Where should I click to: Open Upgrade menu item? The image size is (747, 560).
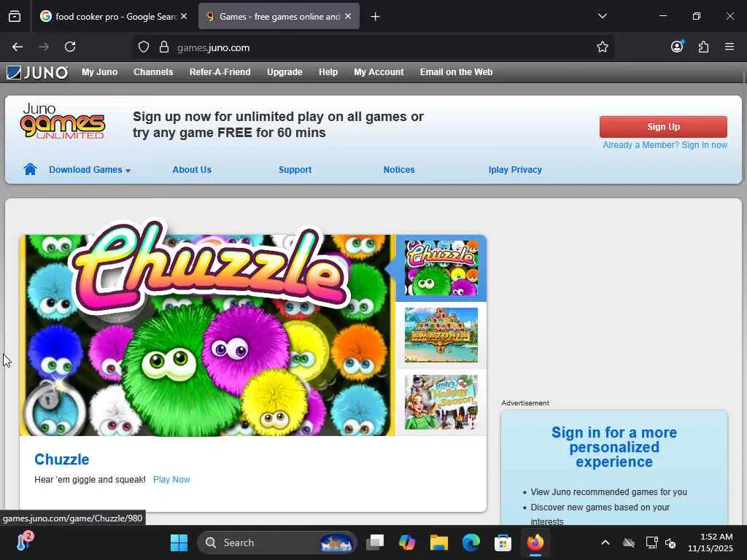click(285, 72)
